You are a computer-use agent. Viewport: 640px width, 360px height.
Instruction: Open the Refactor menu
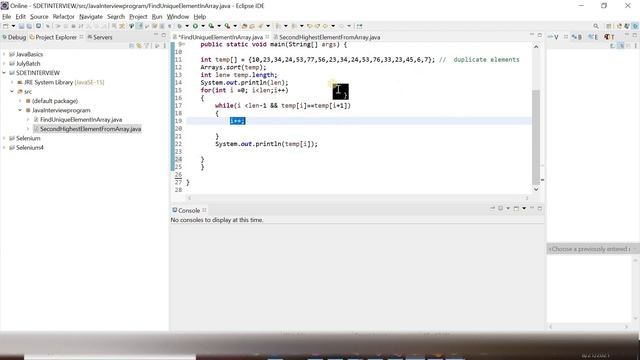point(63,17)
